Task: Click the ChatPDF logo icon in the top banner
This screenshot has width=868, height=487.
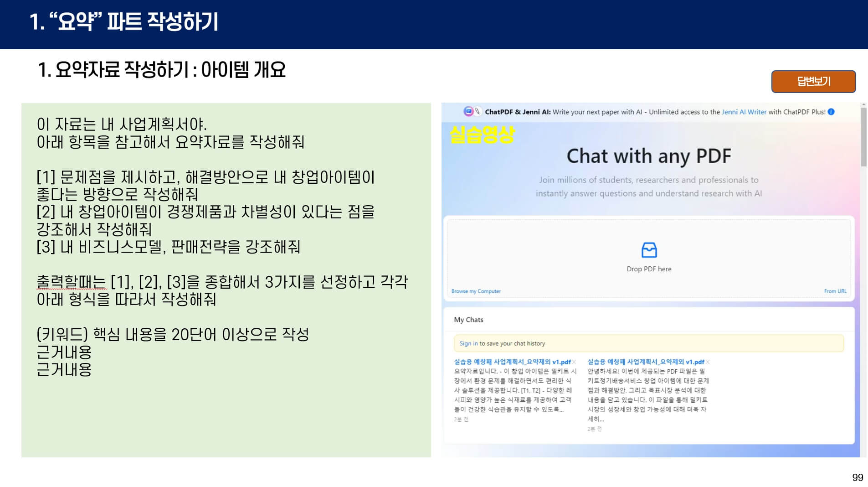Action: [469, 112]
